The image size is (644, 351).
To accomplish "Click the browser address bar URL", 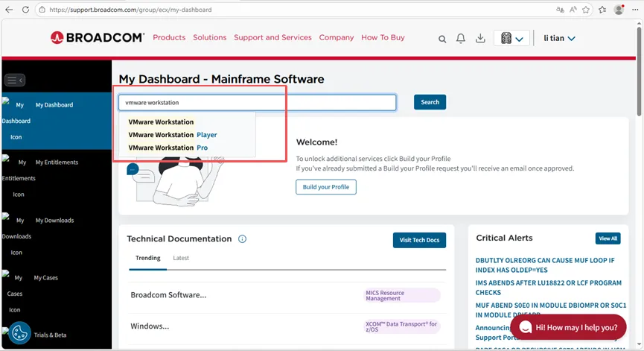I will (x=130, y=10).
